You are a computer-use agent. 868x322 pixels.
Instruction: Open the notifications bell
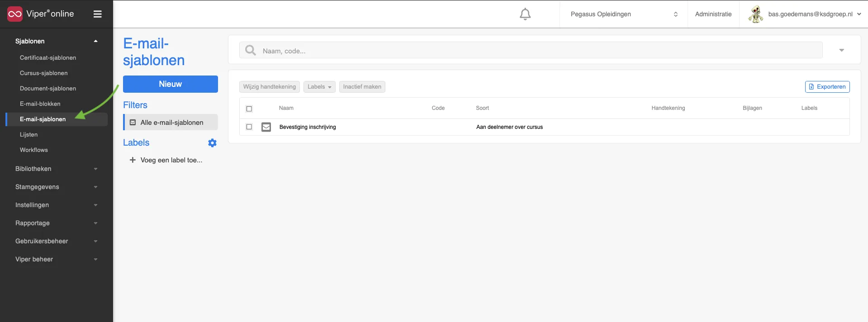coord(525,14)
